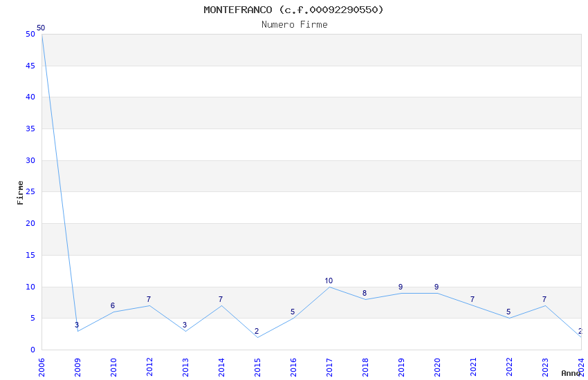The image size is (588, 380).
Task: Select the 2019 year label on x-axis
Action: pos(402,368)
